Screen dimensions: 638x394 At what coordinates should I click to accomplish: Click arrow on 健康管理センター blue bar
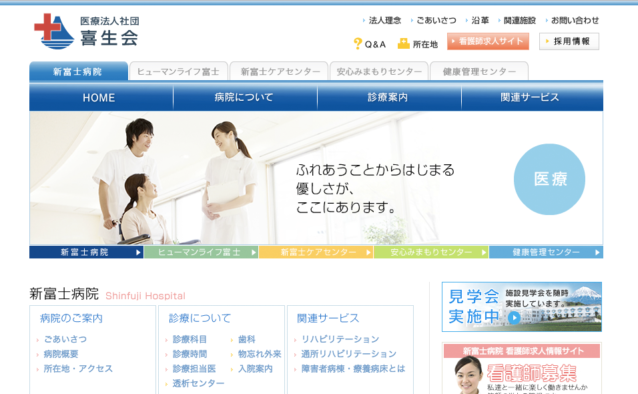[x=597, y=252]
